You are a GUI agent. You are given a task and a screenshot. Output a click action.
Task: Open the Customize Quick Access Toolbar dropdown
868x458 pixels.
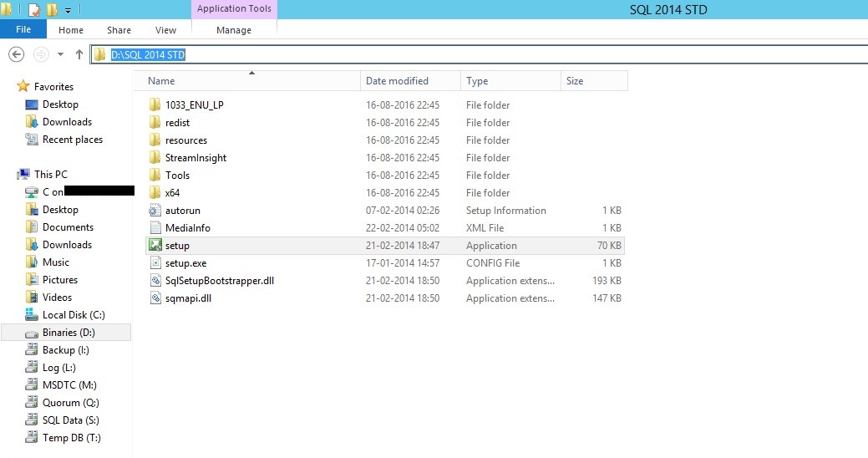click(68, 10)
